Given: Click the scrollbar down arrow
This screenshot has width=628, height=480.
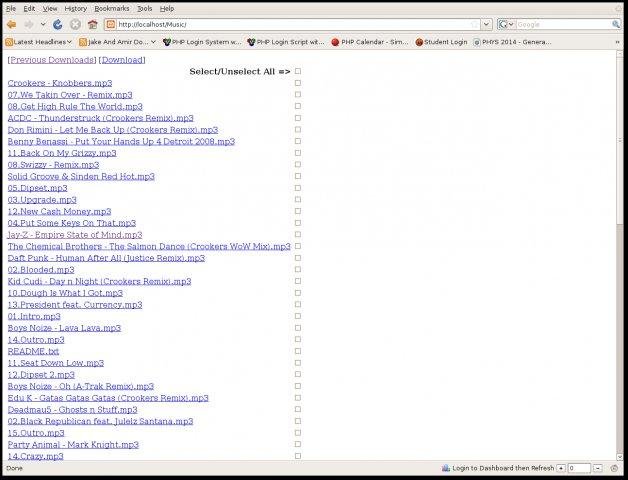Looking at the screenshot, I should pos(620,457).
